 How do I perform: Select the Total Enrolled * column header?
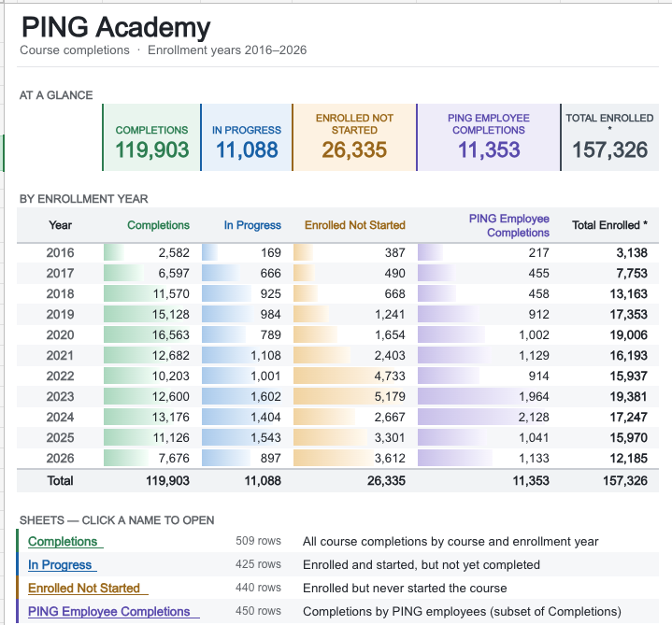point(609,225)
